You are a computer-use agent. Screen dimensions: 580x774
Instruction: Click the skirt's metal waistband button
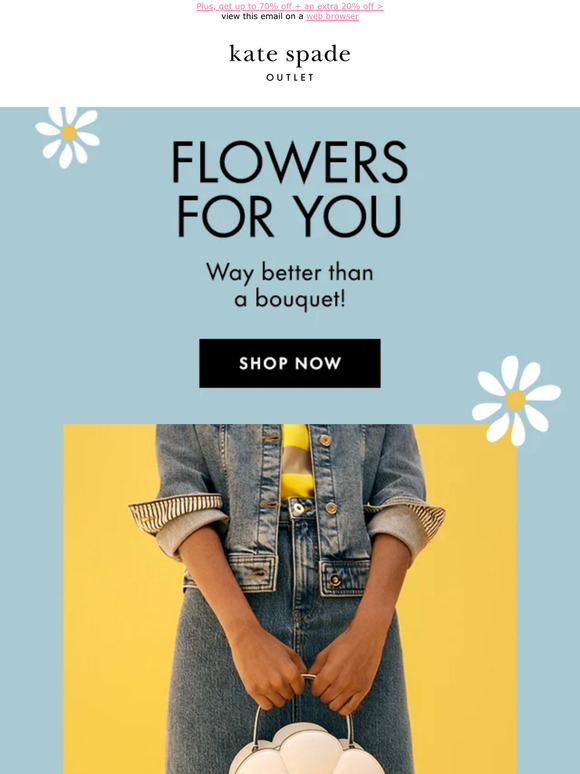click(298, 507)
